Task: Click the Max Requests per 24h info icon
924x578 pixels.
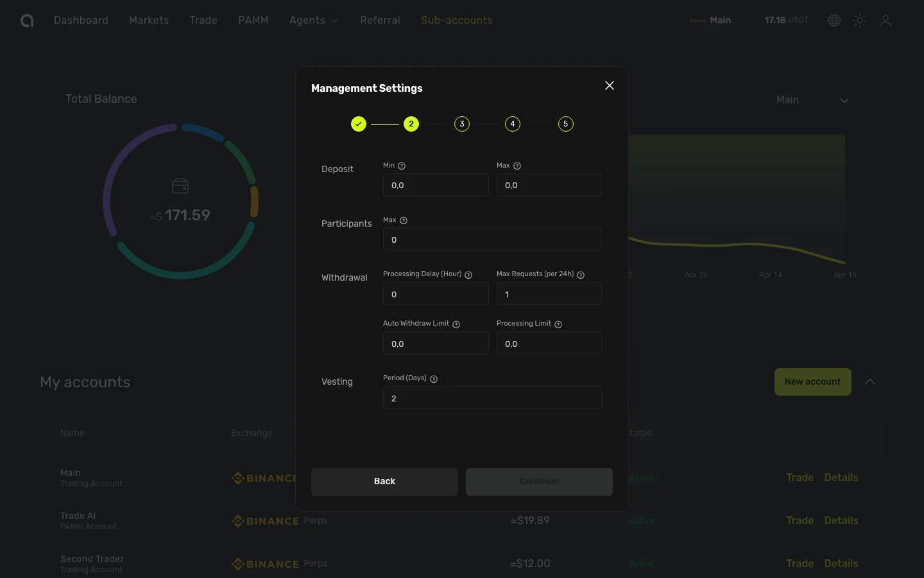Action: pyautogui.click(x=581, y=275)
